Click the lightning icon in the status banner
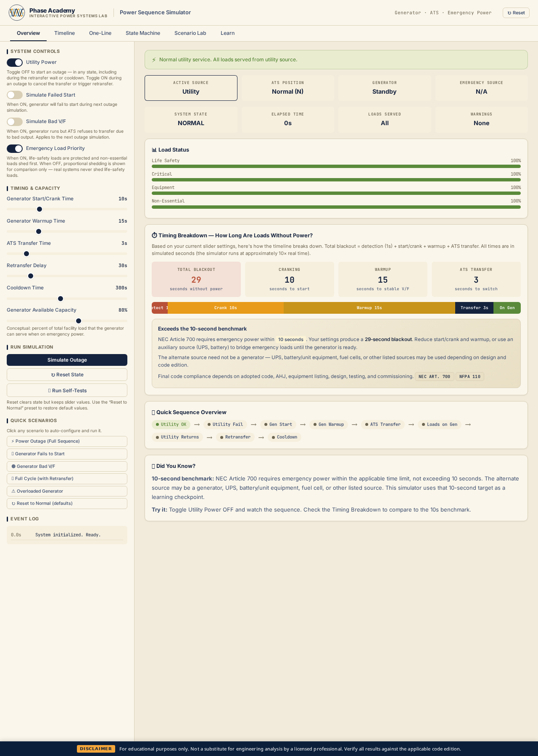538x756 pixels. [x=154, y=60]
